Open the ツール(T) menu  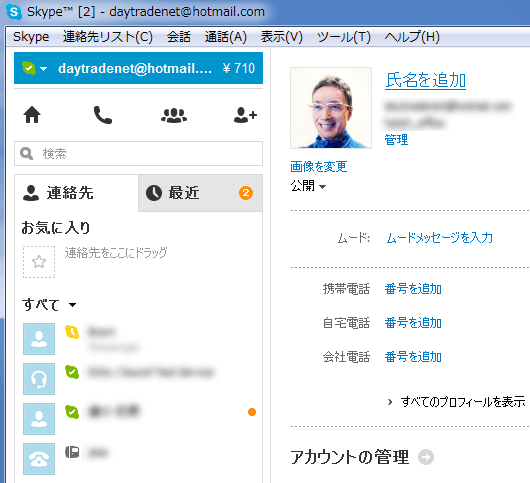[x=344, y=37]
